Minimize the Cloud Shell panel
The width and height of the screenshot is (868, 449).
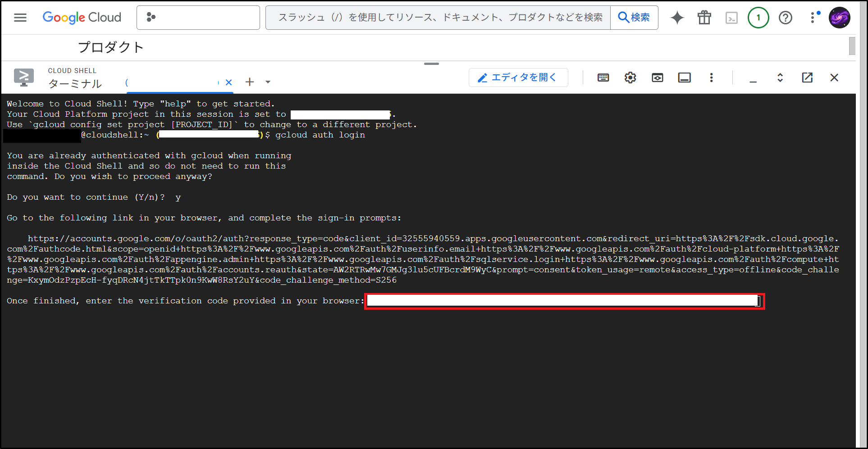point(753,78)
